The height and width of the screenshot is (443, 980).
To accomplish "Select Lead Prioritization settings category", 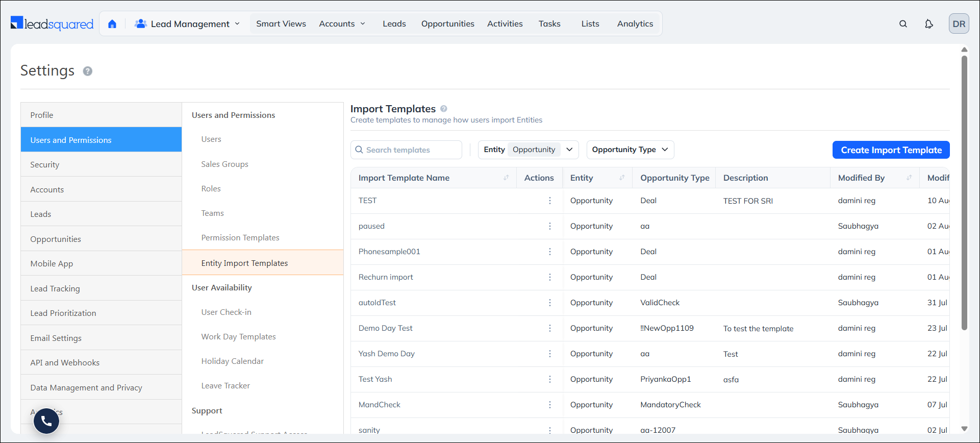I will pyautogui.click(x=101, y=313).
